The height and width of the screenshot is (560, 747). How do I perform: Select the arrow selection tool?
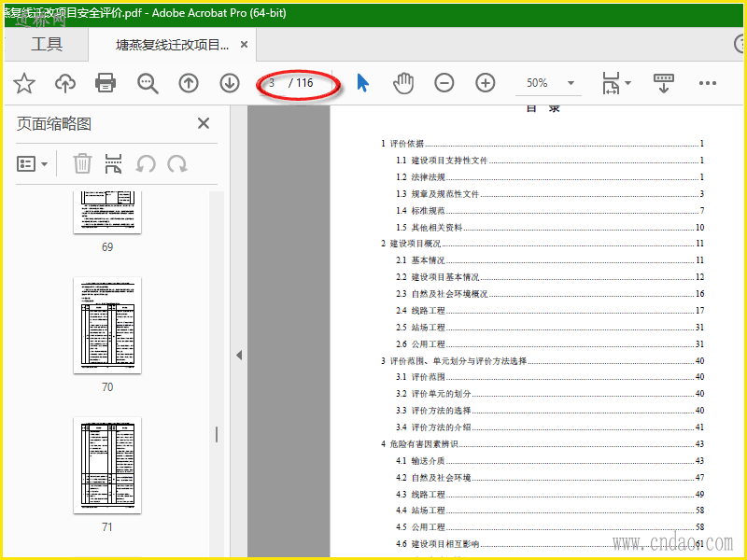(x=362, y=83)
